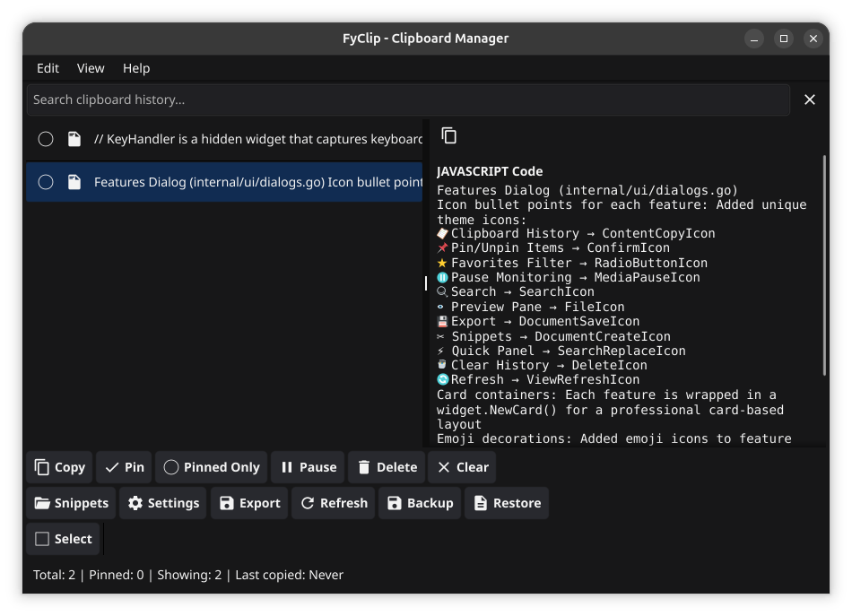The image size is (852, 616).
Task: Click the 'Search → SearchIcon' preview line
Action: 516,291
